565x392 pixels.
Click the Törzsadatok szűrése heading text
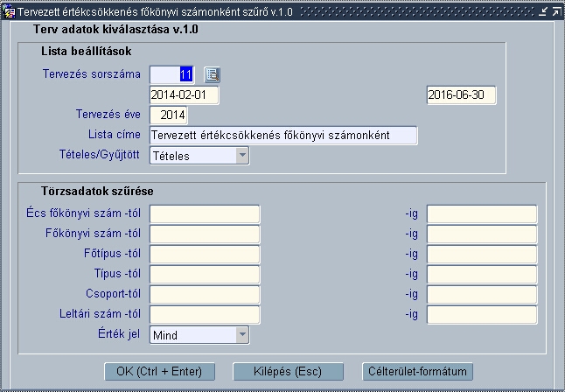pos(97,191)
